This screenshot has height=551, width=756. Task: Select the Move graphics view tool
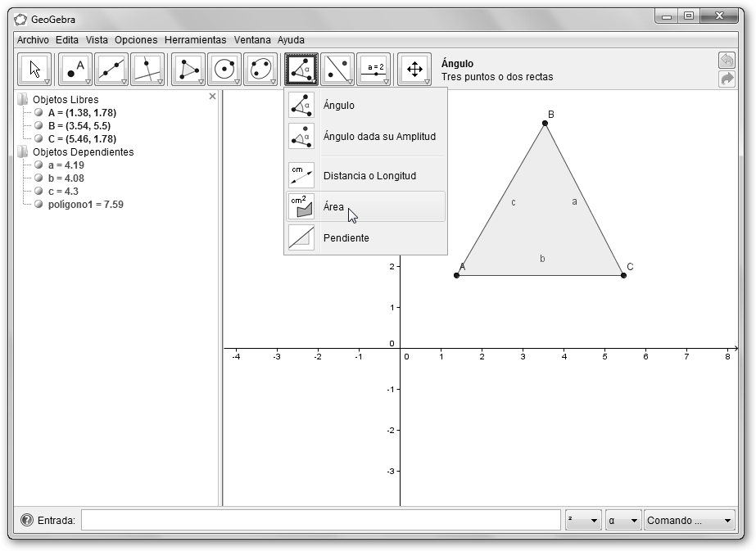(414, 70)
